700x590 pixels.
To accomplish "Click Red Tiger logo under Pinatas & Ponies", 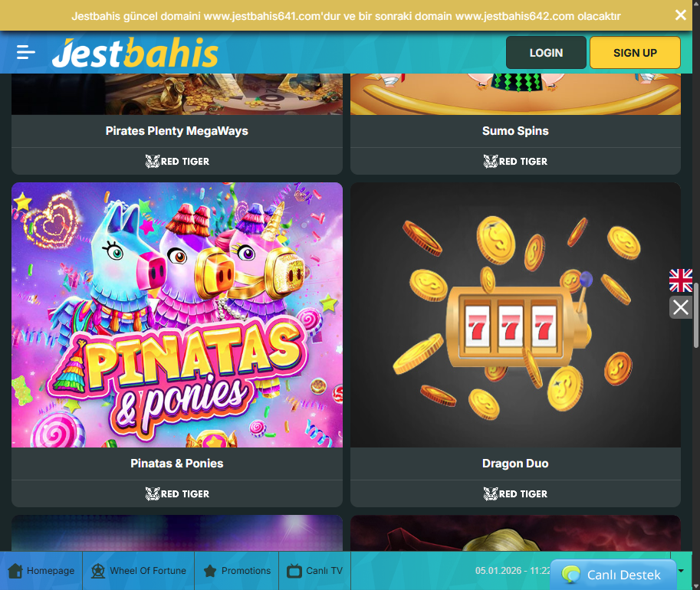I will [177, 493].
